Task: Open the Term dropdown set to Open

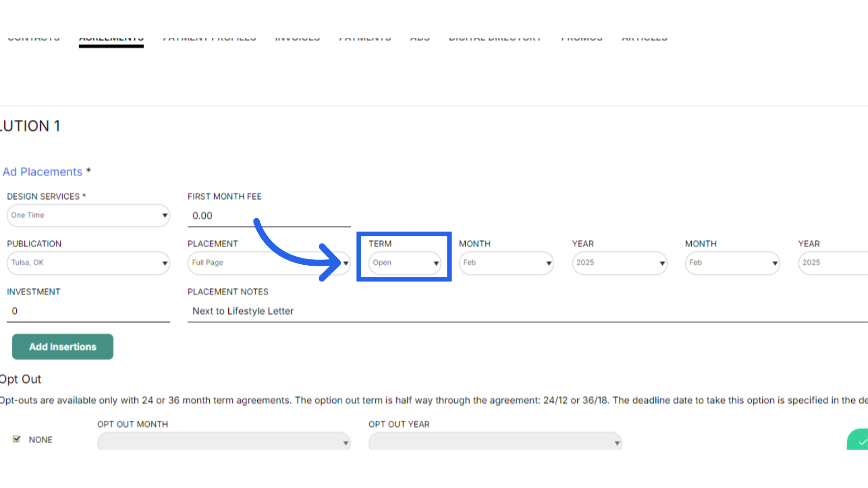Action: [405, 263]
